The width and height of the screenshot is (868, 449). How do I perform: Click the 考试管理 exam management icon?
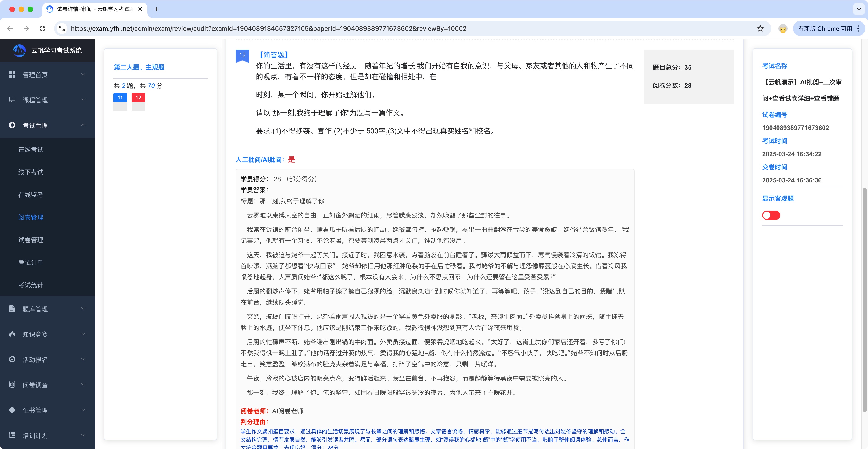click(12, 125)
